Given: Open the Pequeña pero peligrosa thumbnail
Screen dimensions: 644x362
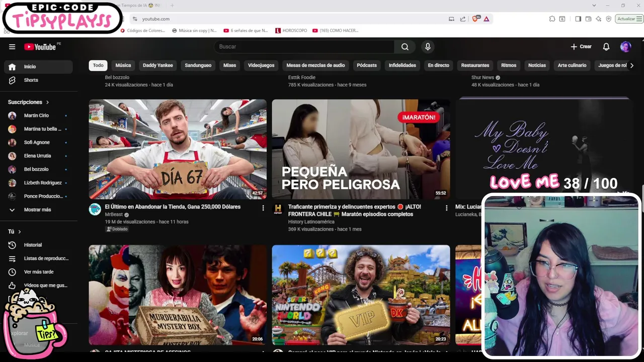Looking at the screenshot, I should pyautogui.click(x=361, y=149).
